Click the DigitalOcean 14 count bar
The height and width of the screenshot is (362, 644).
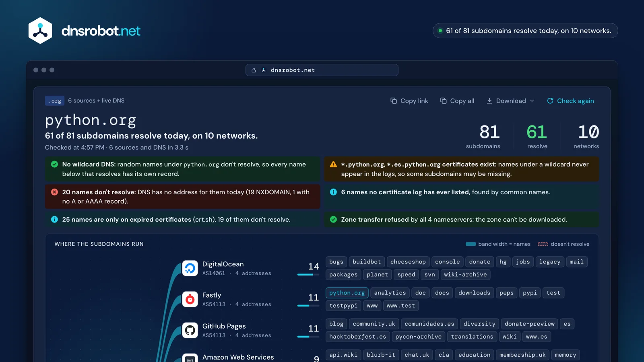click(308, 274)
